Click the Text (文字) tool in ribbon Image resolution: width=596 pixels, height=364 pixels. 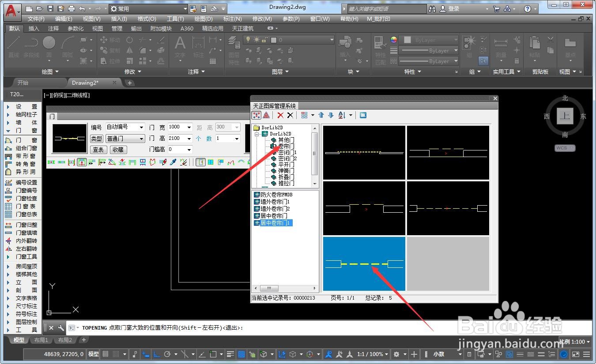(x=180, y=46)
